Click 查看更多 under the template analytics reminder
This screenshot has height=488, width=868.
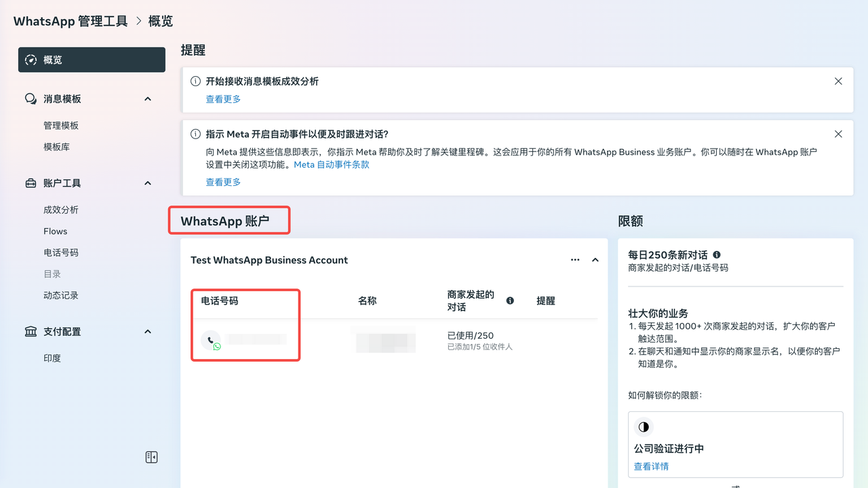pyautogui.click(x=223, y=99)
